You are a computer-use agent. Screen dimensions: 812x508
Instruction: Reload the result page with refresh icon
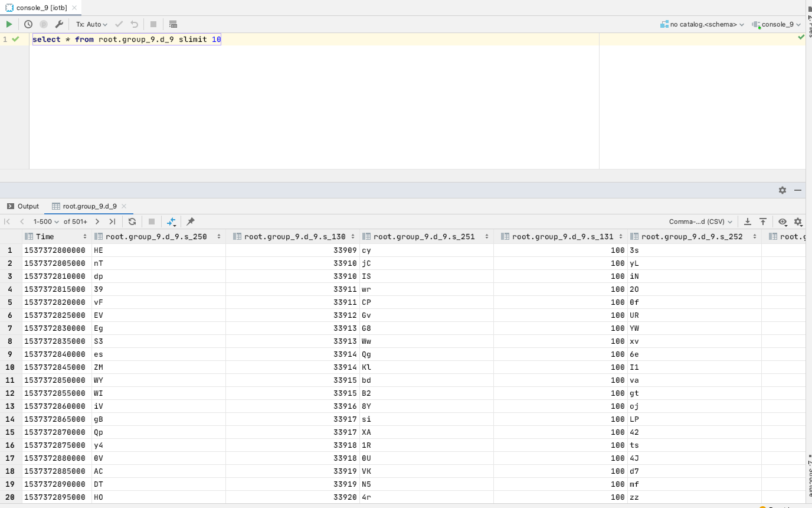click(132, 222)
